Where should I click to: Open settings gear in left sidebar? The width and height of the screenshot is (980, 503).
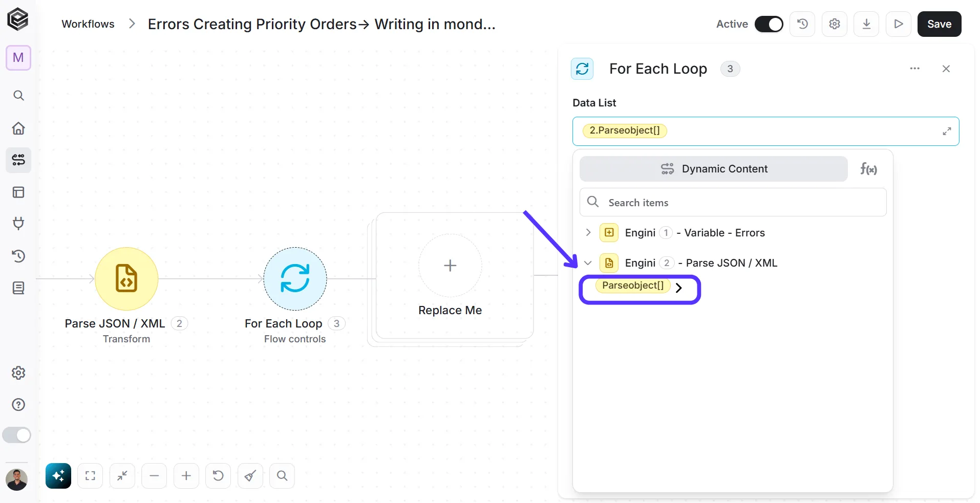coord(18,373)
